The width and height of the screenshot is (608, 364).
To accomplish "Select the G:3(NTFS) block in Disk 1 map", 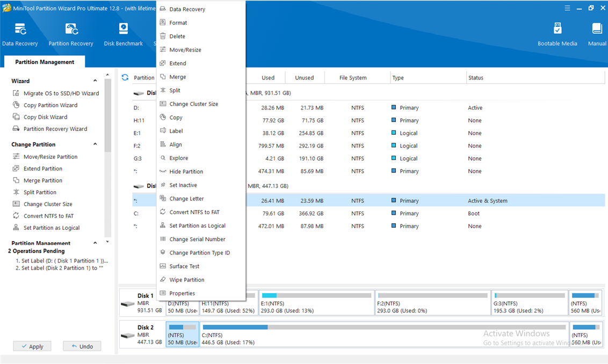I will pos(530,303).
